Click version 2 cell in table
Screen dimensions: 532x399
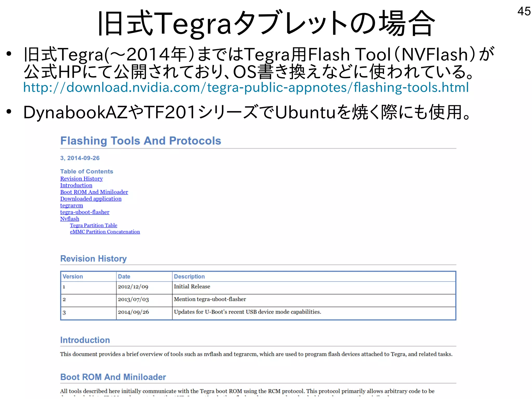(88, 301)
